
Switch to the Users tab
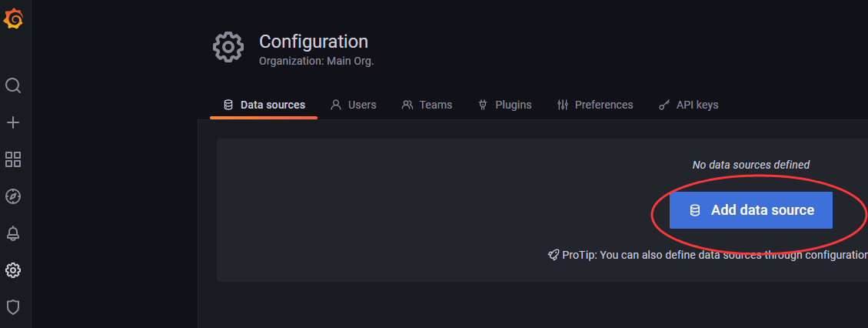point(354,105)
